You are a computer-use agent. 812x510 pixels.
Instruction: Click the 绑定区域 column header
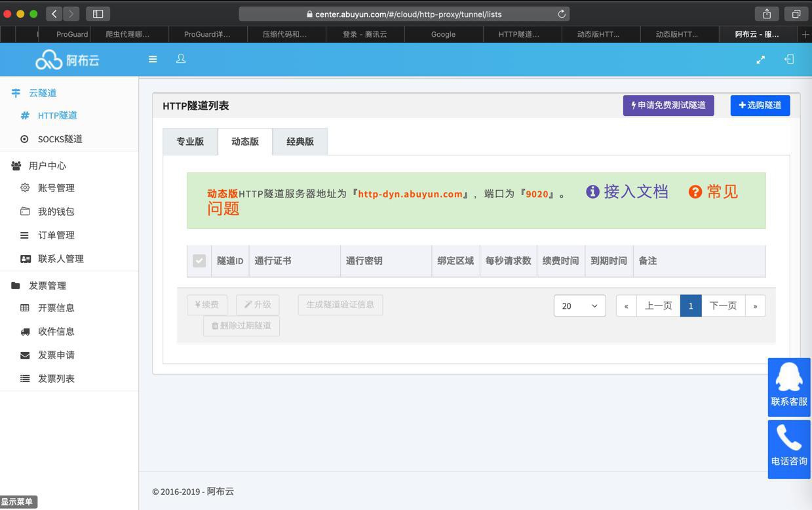pyautogui.click(x=455, y=261)
